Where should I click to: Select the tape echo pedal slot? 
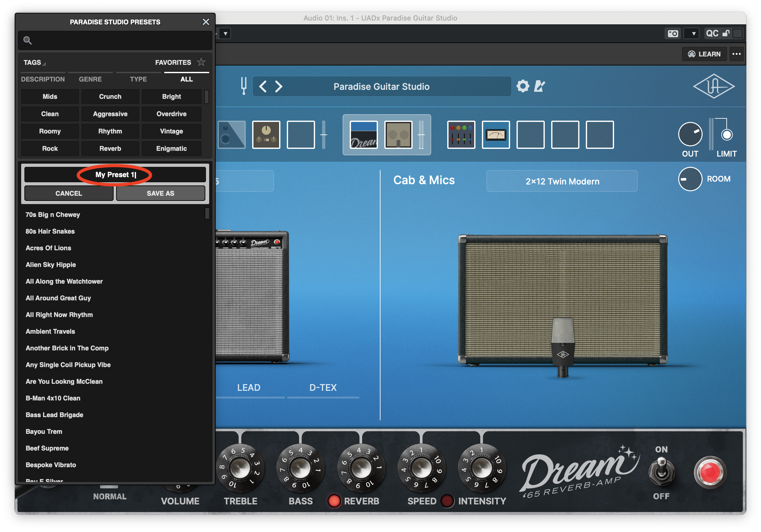click(x=266, y=134)
